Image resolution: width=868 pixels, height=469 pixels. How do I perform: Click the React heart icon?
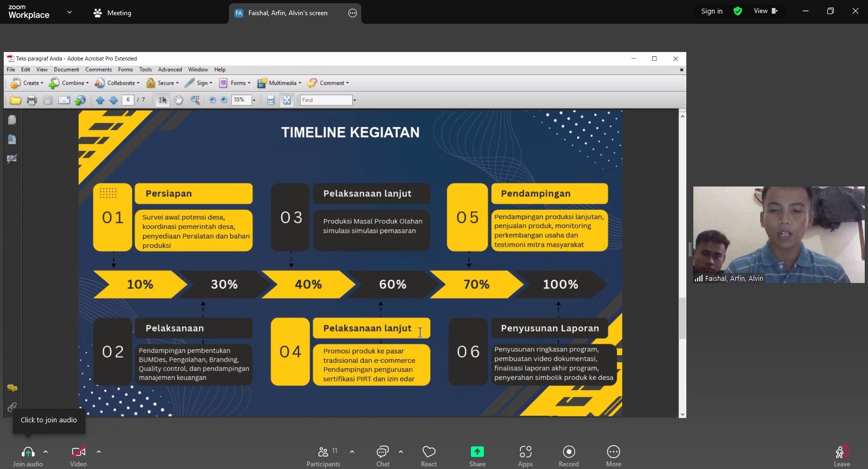(429, 452)
